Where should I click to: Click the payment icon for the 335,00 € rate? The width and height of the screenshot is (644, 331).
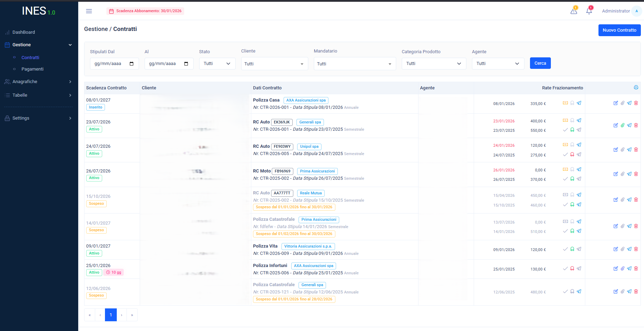565,103
